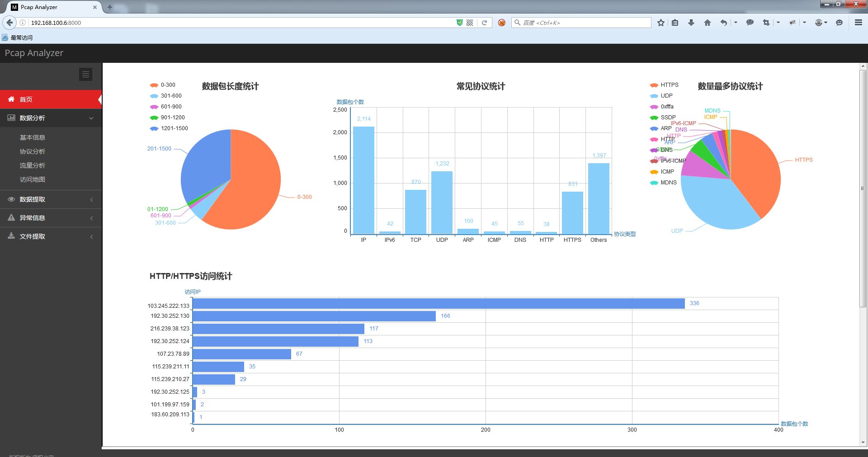The image size is (868, 457).
Task: Click the 数据提取 eye icon
Action: (11, 199)
